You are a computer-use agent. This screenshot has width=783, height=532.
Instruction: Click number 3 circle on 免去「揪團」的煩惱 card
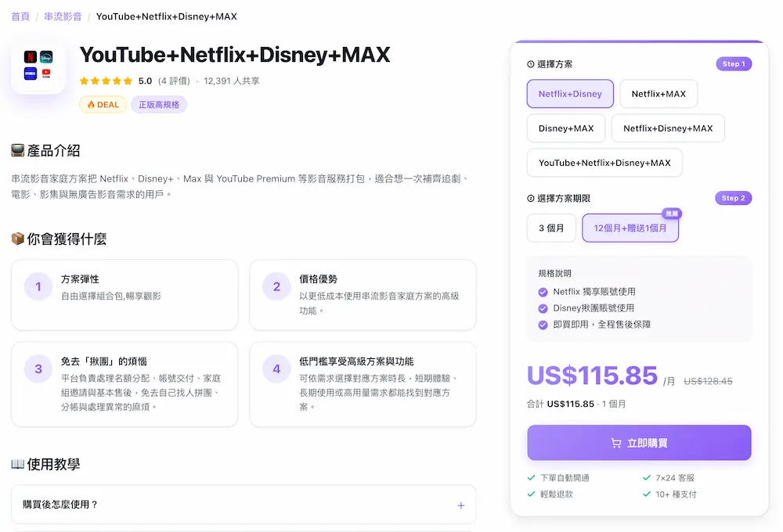[38, 368]
